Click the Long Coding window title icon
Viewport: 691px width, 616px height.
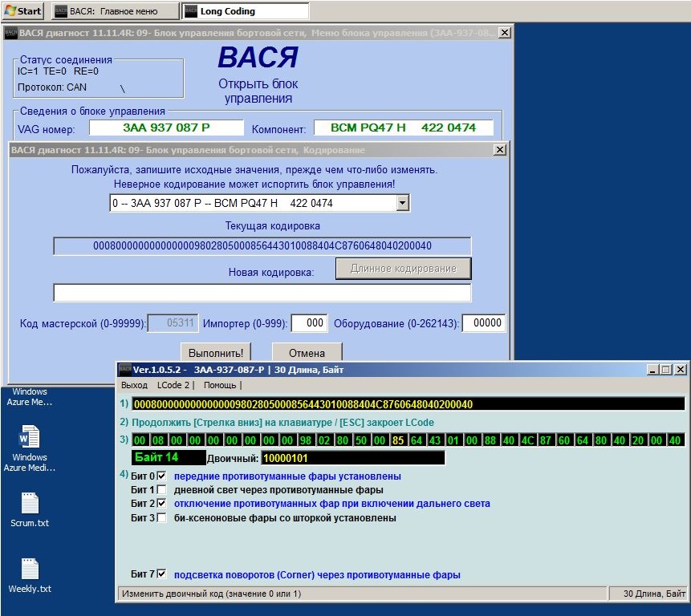point(125,370)
